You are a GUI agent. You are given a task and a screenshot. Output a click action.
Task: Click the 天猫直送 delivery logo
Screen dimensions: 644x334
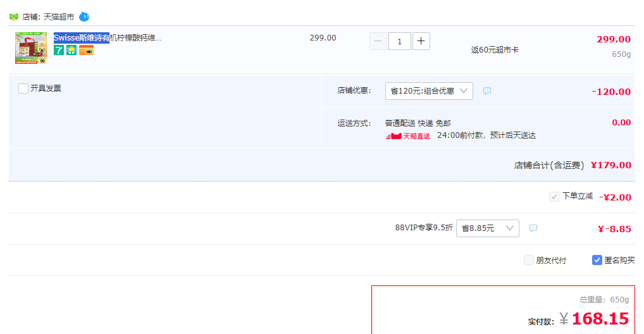(x=408, y=136)
